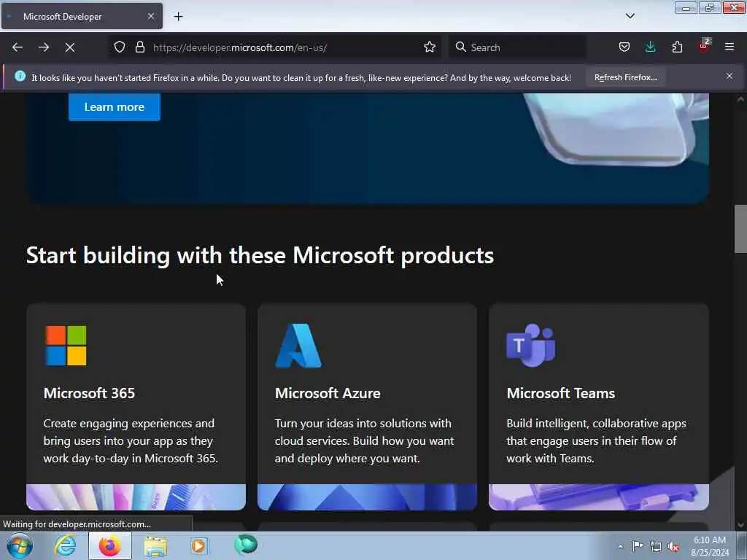Open the Save to Pocket icon
The width and height of the screenshot is (747, 560).
click(x=624, y=47)
